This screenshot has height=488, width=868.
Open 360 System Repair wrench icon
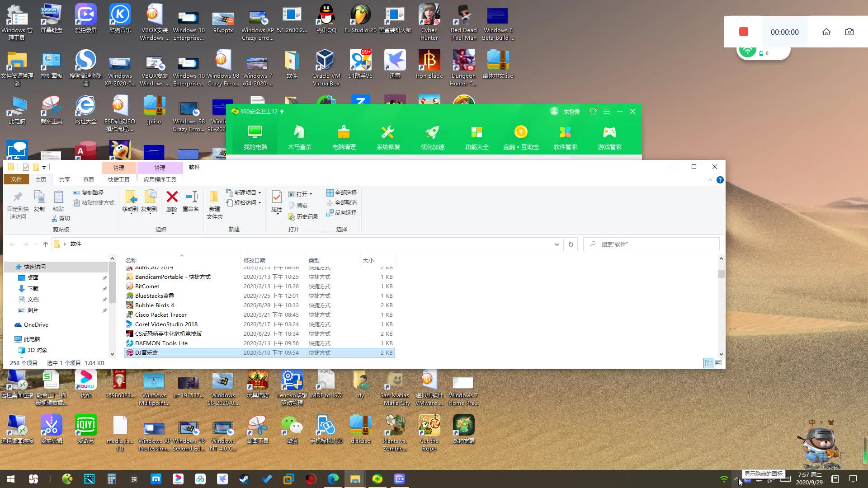click(x=388, y=132)
